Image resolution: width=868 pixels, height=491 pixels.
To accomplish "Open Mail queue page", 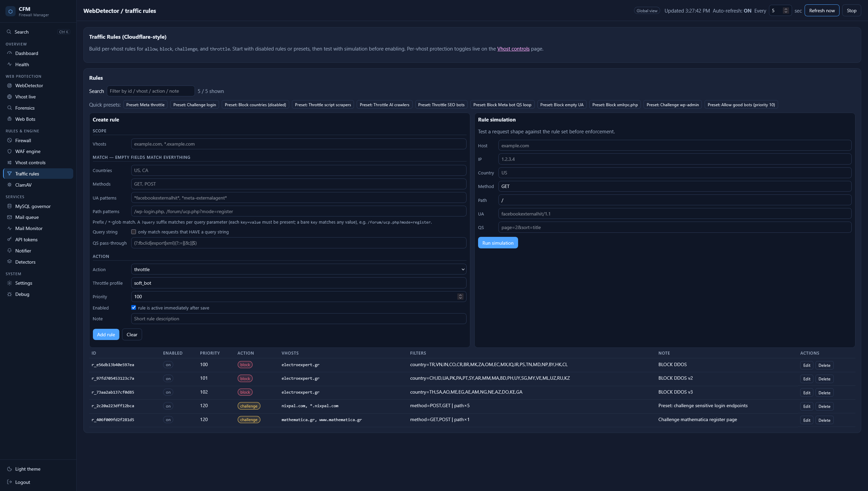I will tap(38, 217).
